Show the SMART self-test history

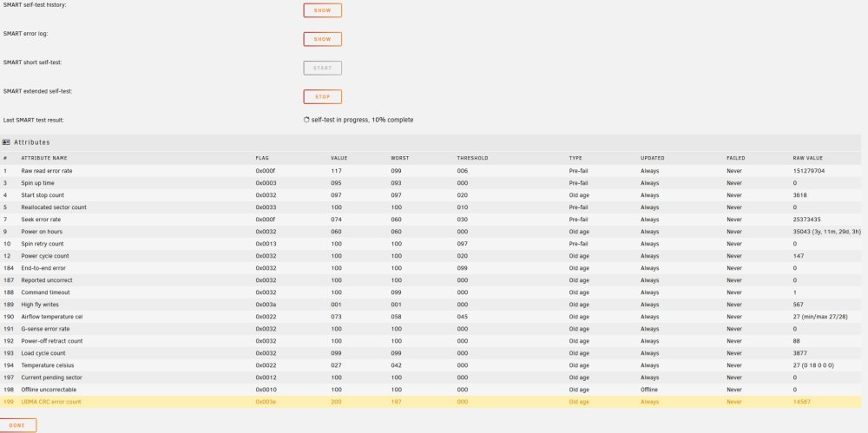(x=322, y=10)
